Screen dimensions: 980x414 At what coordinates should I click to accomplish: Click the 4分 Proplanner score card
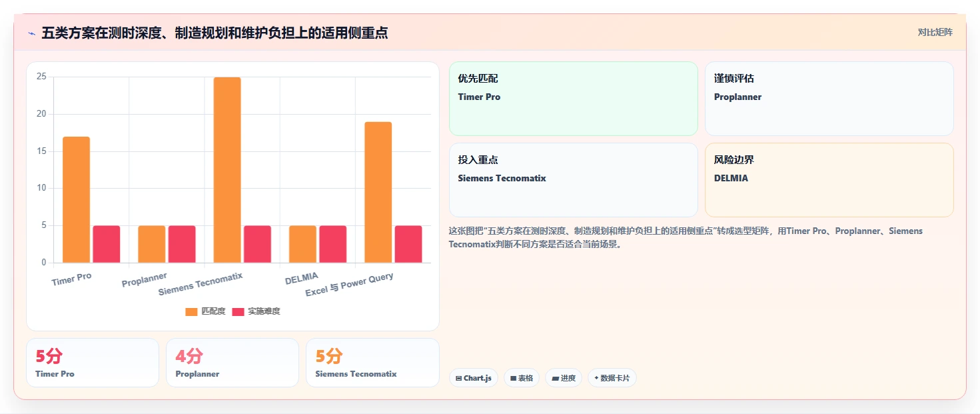click(233, 363)
